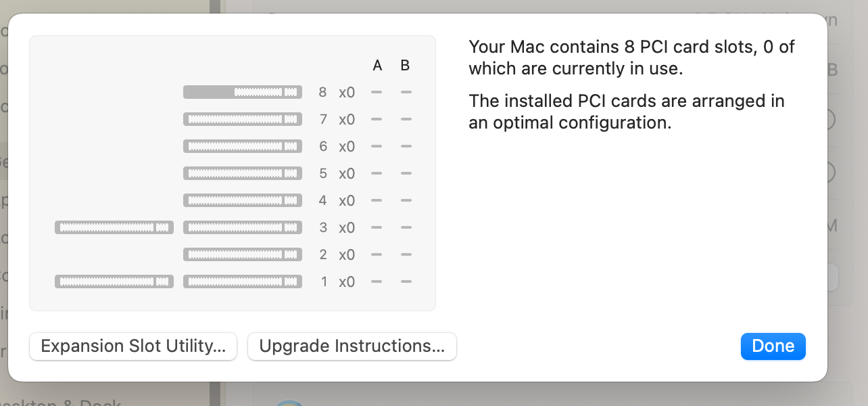Click the column A dash for slot 7
868x406 pixels.
[377, 119]
